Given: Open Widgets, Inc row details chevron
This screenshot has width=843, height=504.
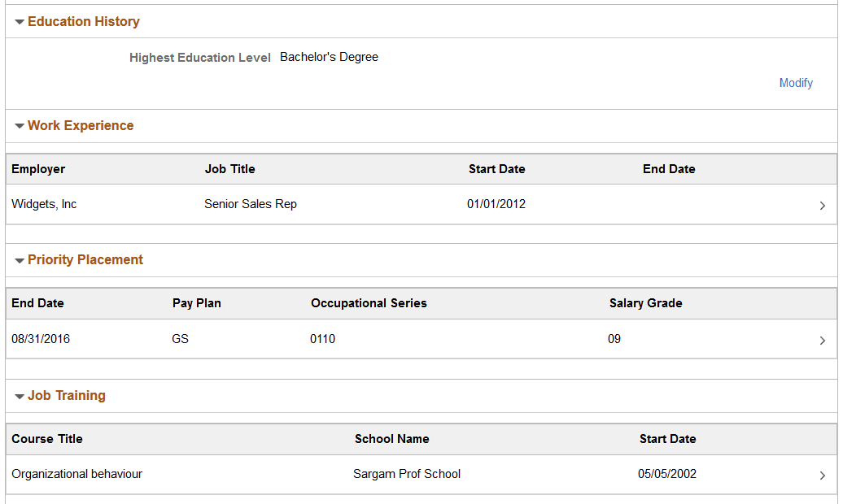Looking at the screenshot, I should coord(823,206).
